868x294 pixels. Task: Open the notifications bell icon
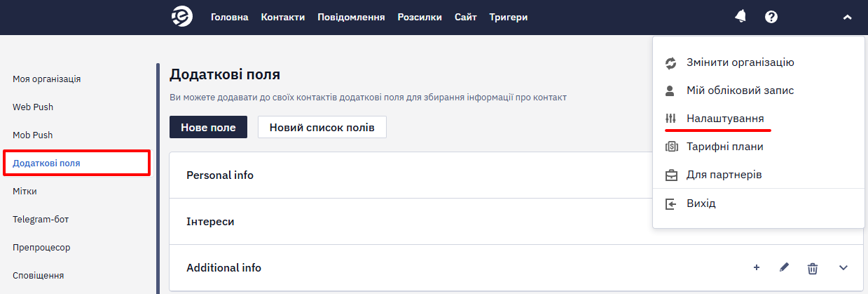point(740,17)
